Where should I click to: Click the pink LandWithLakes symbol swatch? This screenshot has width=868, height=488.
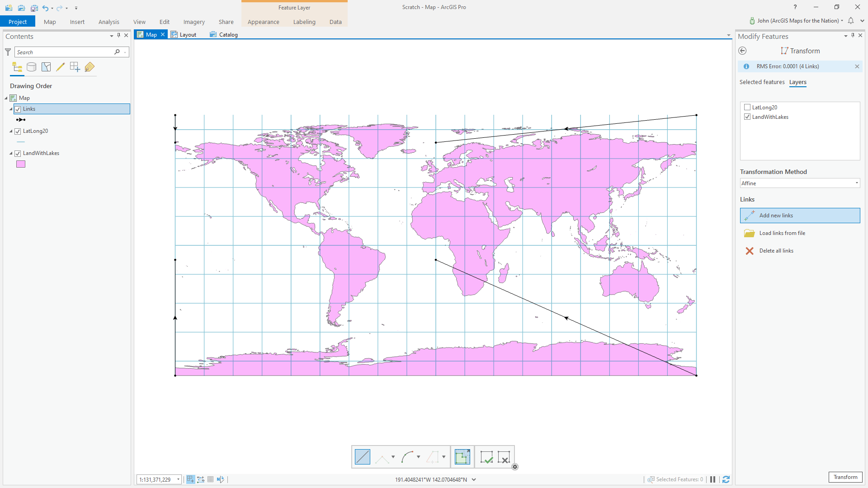[x=21, y=164]
